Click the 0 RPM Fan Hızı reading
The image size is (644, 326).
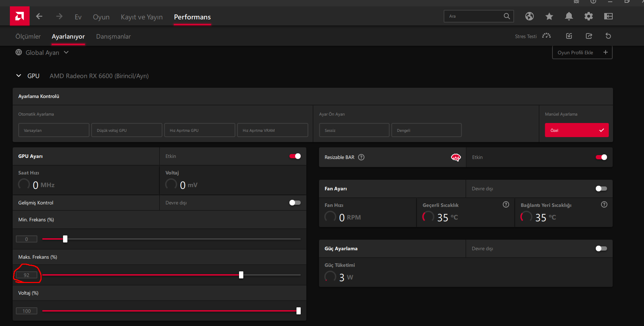350,217
